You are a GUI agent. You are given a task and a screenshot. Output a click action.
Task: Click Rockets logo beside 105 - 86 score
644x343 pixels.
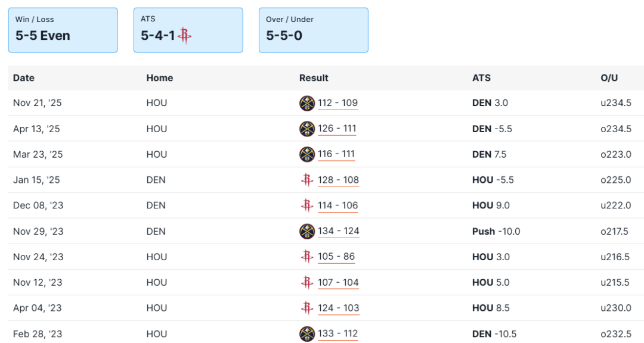coord(306,257)
